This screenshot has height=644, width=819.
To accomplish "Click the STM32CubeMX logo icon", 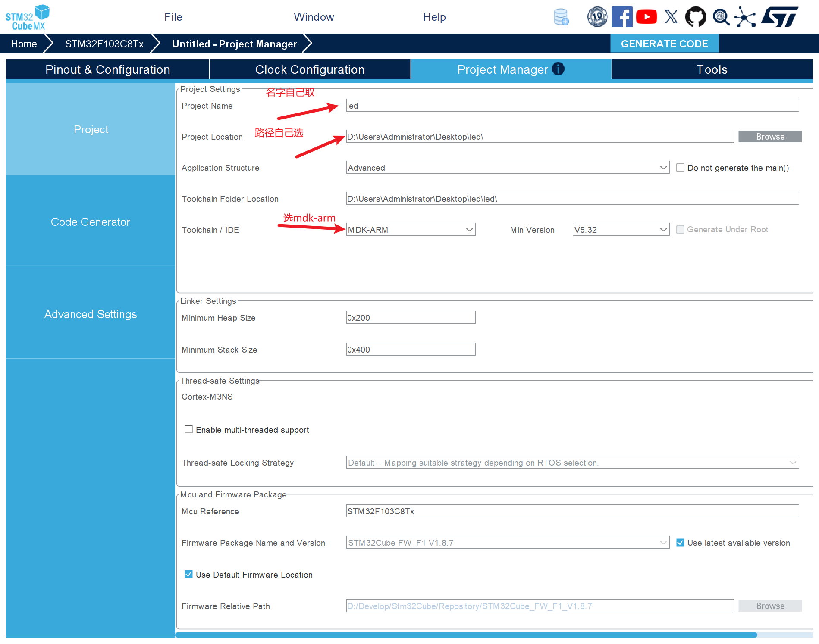I will tap(28, 17).
